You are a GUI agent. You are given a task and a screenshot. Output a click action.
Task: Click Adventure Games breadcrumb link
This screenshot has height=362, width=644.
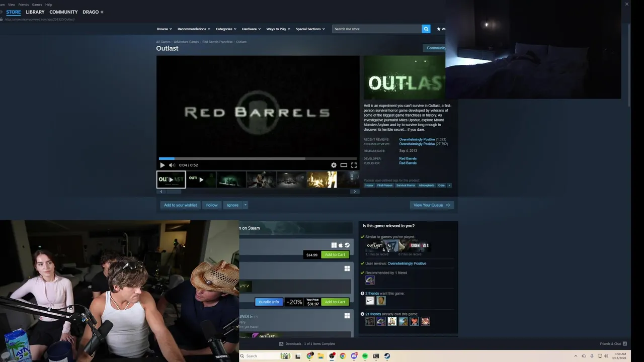(186, 42)
